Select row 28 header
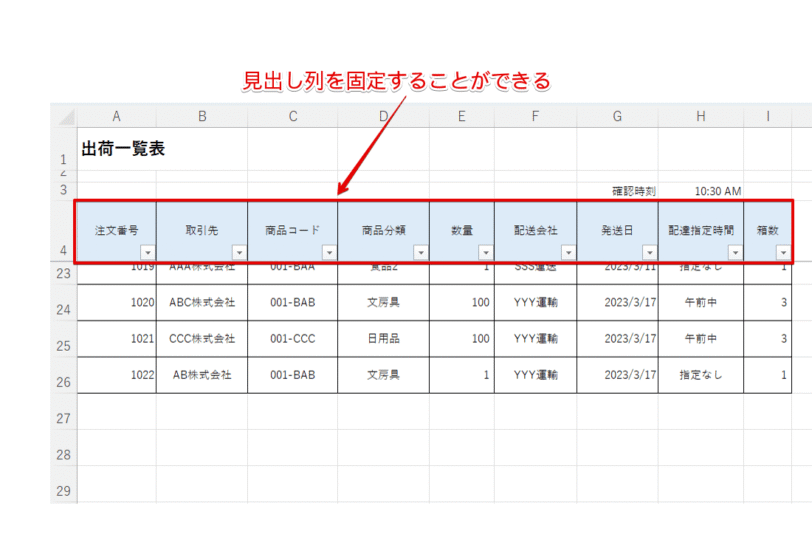This screenshot has height=554, width=812. click(64, 448)
